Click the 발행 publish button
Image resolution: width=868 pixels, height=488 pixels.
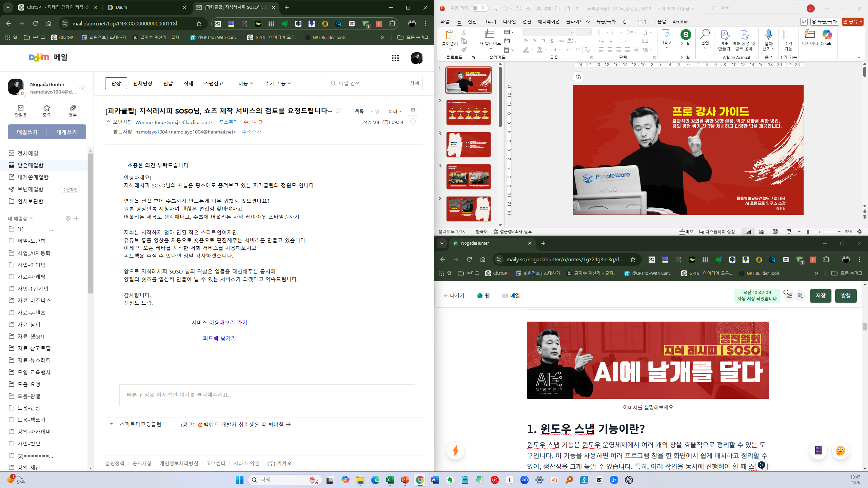coord(845,296)
